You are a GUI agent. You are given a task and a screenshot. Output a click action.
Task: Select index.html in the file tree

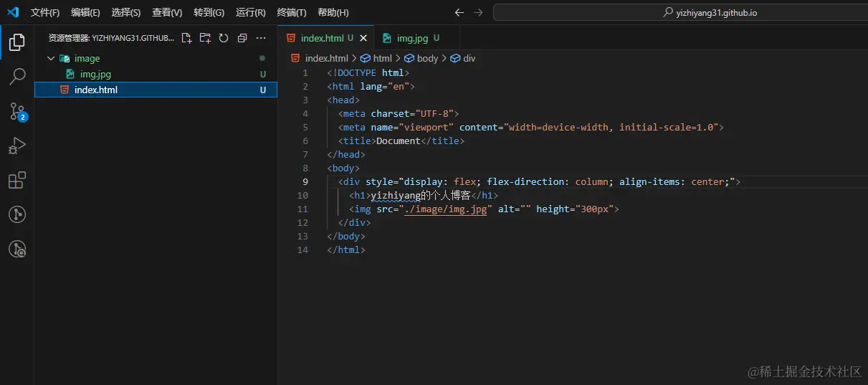[x=156, y=90]
